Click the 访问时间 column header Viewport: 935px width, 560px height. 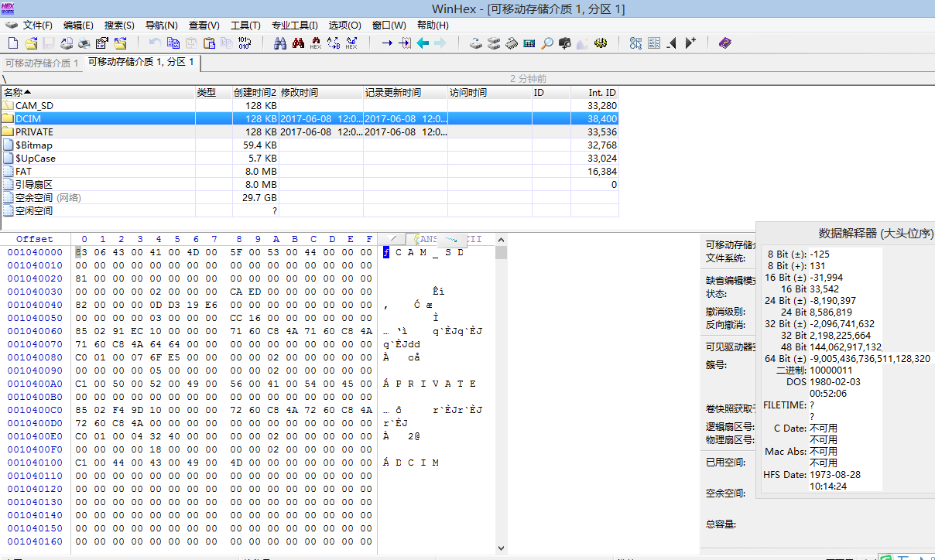click(490, 93)
